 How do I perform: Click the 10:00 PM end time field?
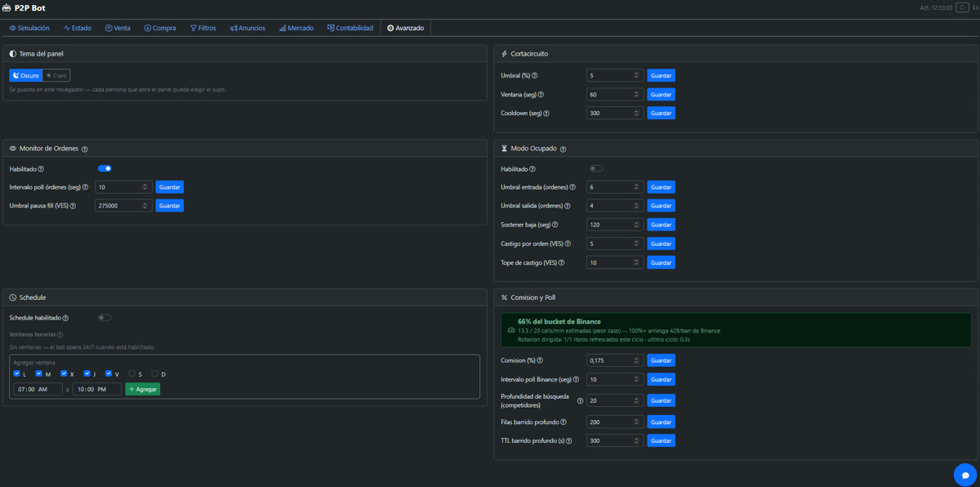[96, 389]
